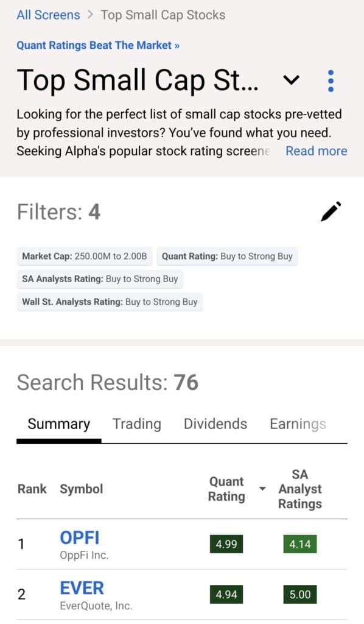Click the OppFi Inc. company name
Viewport: 364px width, 624px height.
click(x=82, y=554)
